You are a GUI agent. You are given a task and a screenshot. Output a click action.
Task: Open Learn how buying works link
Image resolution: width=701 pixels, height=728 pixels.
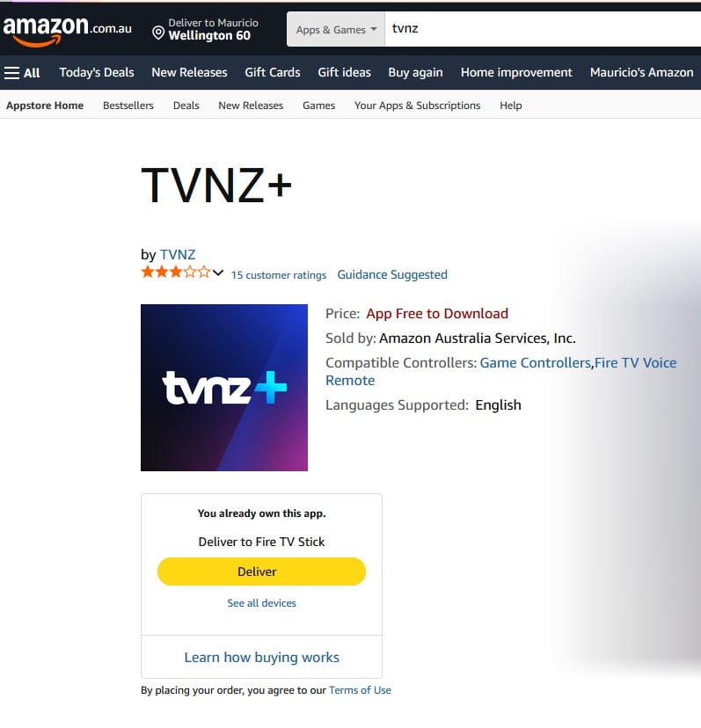[x=261, y=657]
